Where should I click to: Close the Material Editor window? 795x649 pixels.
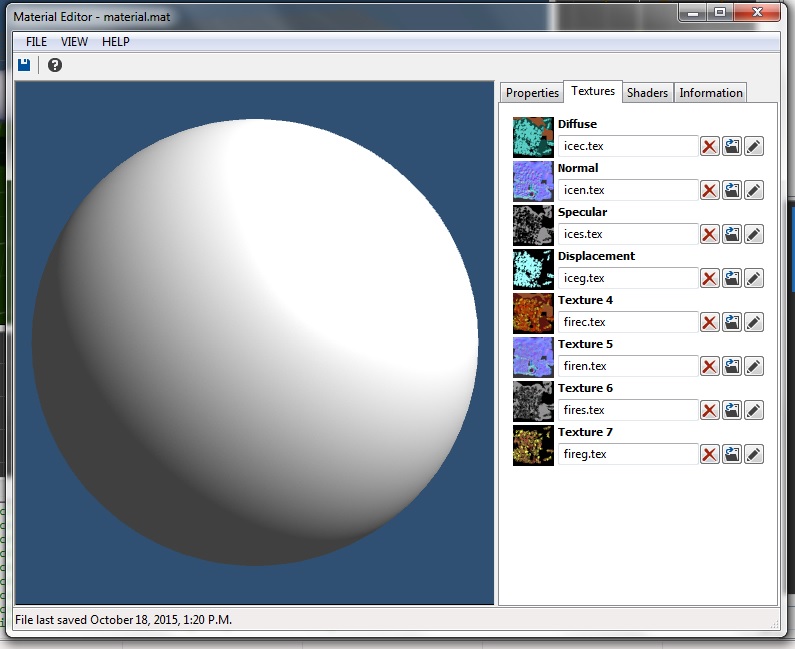pos(756,13)
